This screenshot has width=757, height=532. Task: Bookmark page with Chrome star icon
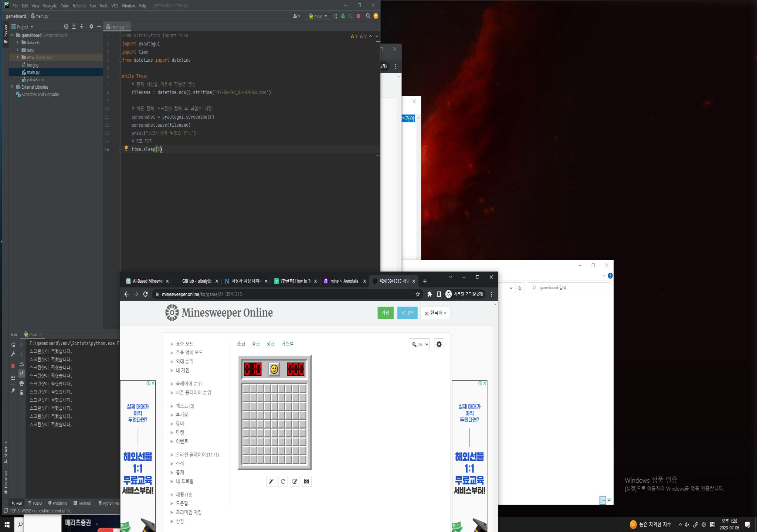418,294
